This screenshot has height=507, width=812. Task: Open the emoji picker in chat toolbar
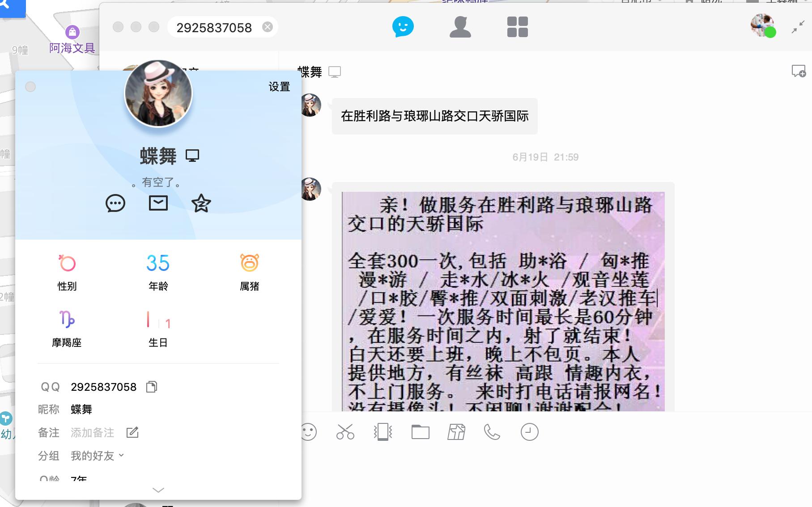tap(309, 432)
